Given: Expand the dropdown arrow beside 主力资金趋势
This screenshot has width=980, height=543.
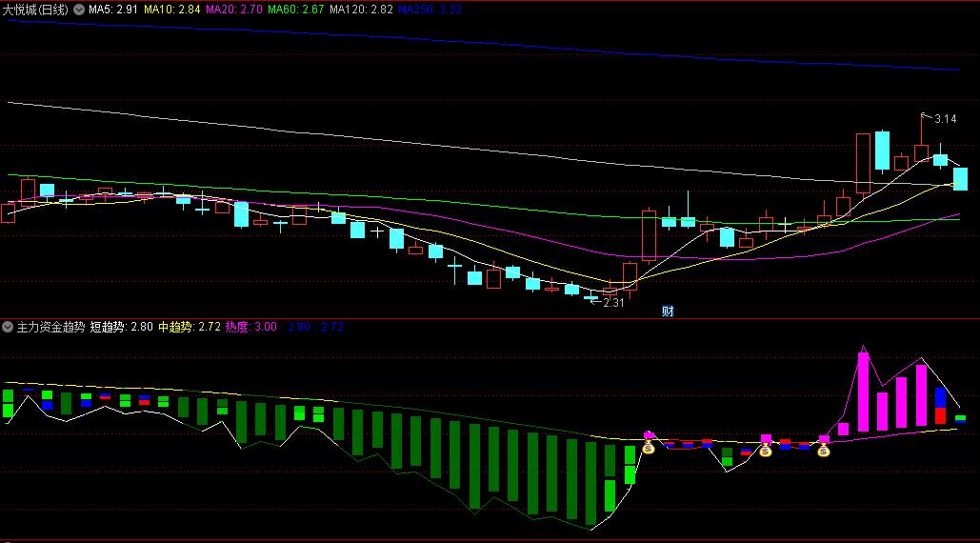Looking at the screenshot, I should [x=8, y=327].
